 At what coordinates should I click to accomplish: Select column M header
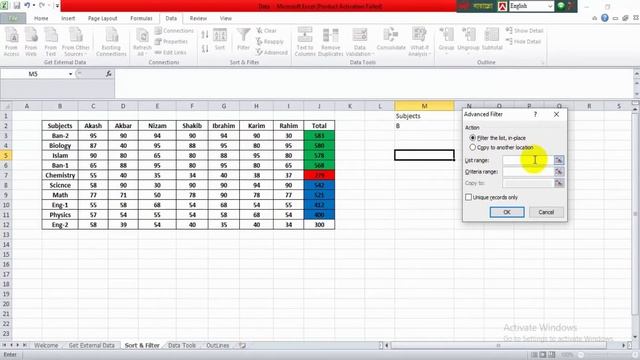[424, 106]
